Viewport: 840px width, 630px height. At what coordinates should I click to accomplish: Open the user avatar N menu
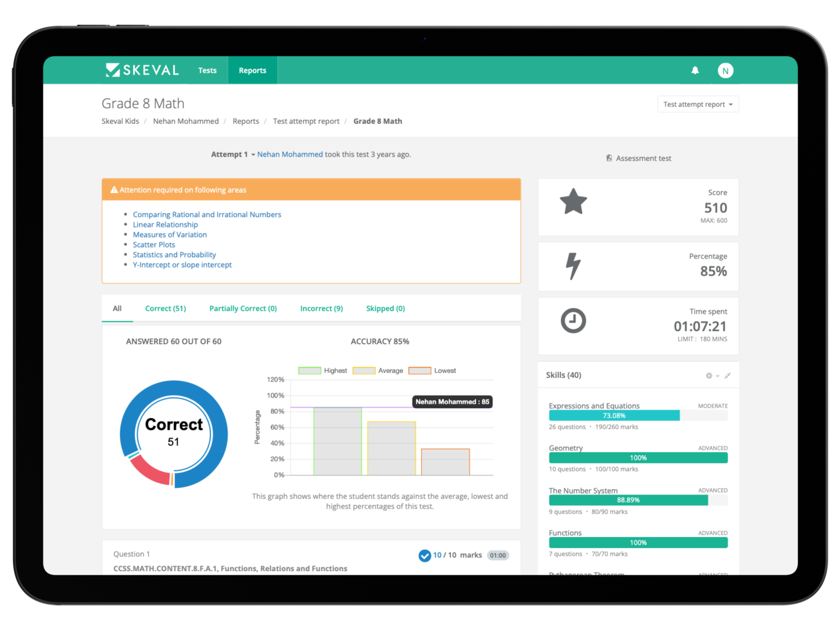pyautogui.click(x=725, y=71)
